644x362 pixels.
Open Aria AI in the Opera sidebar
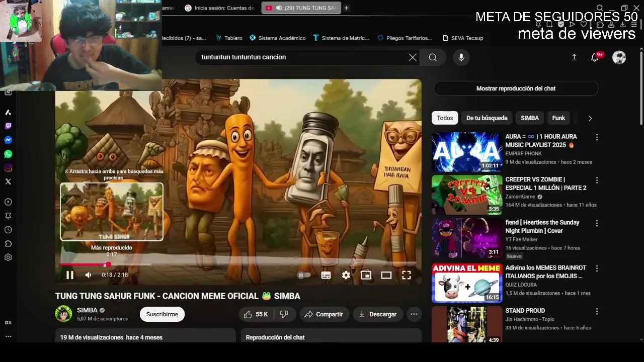pyautogui.click(x=8, y=112)
